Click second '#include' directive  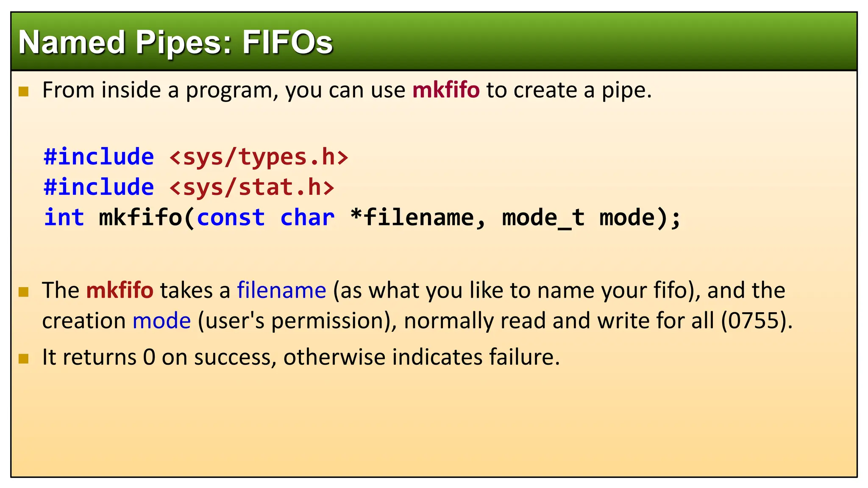coord(99,188)
